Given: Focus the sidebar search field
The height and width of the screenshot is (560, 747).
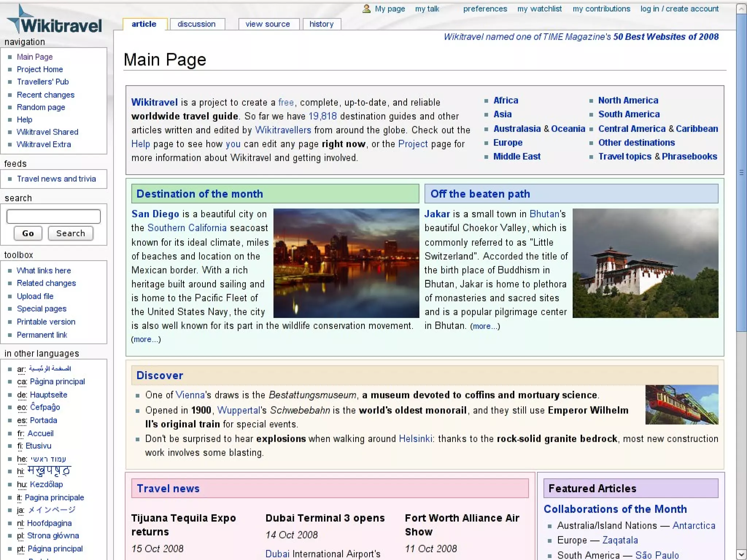Looking at the screenshot, I should coord(54,216).
